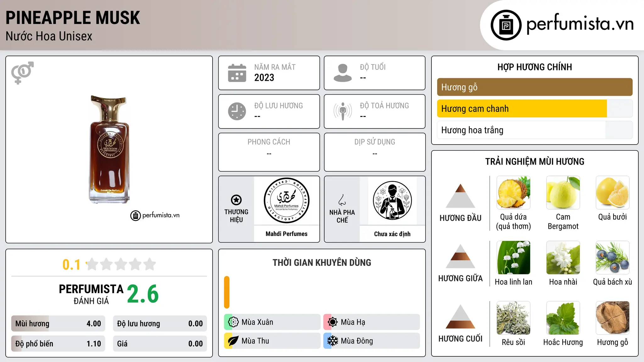Click the Quả dứa (quả thơm) label
This screenshot has width=644, height=362.
(x=514, y=222)
